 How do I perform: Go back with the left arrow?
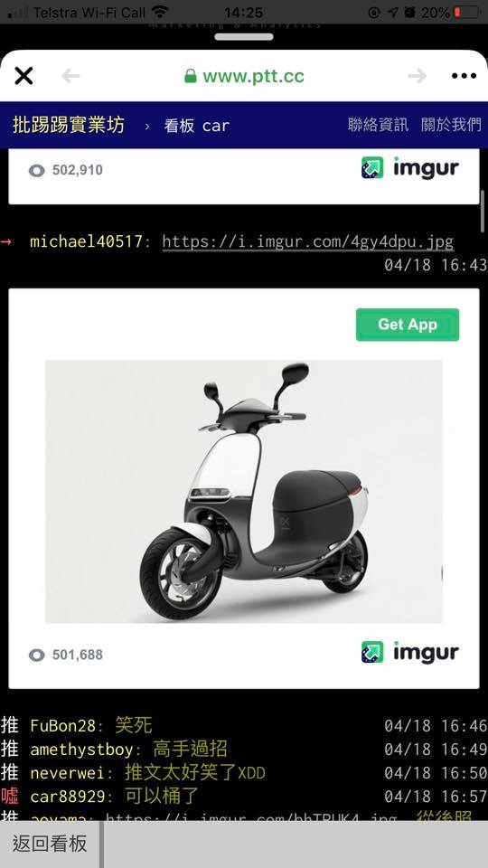70,76
